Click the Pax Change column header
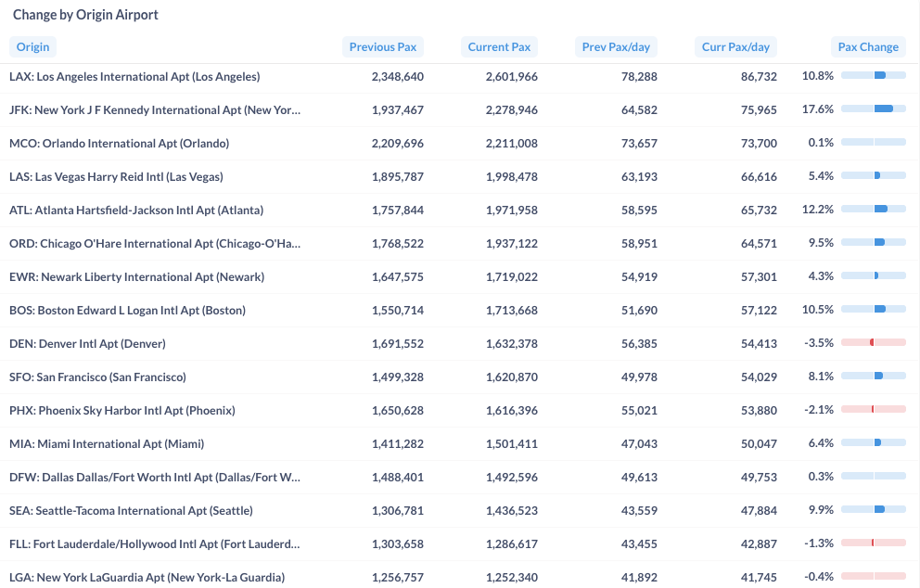The image size is (920, 588). (x=868, y=47)
